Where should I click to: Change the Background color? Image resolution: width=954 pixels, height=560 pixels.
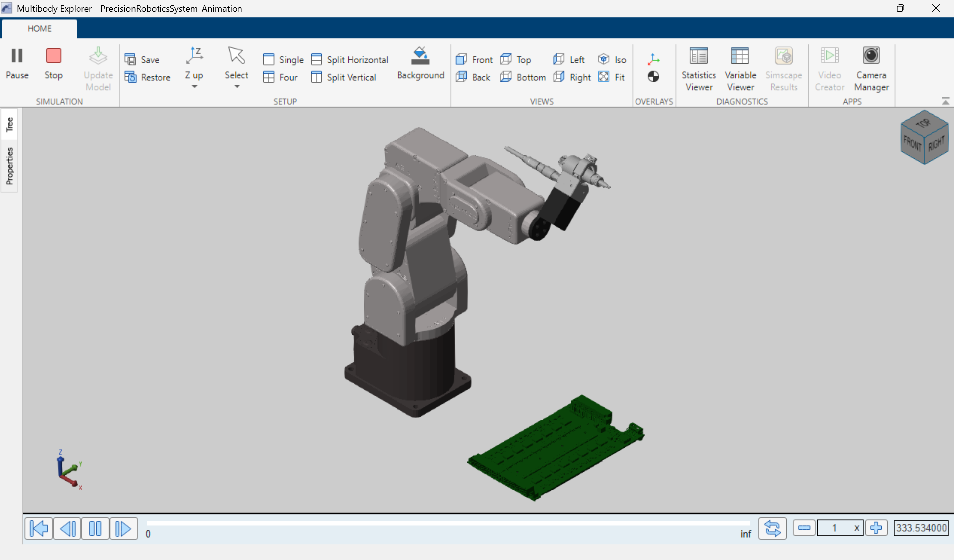coord(420,63)
